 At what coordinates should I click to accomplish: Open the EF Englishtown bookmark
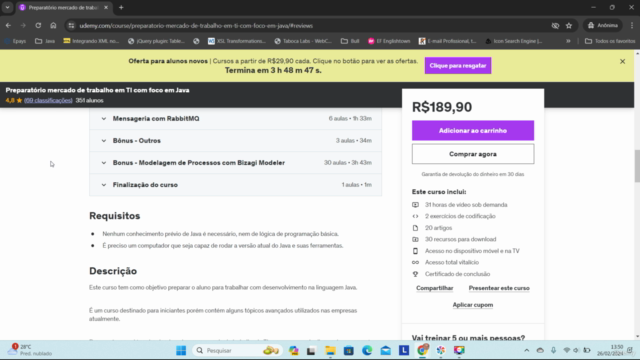(389, 41)
